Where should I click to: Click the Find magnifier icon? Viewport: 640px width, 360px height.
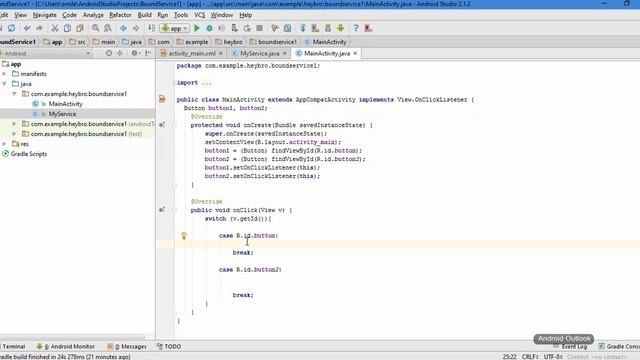[x=96, y=28]
